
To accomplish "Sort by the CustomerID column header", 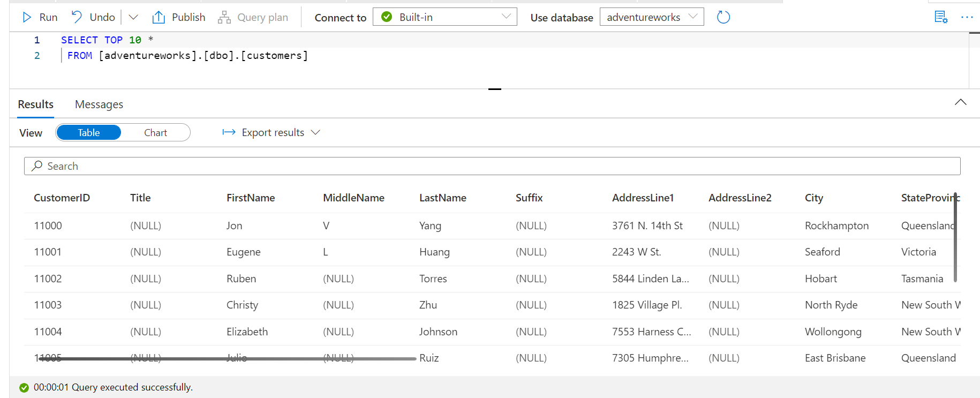I will [x=62, y=198].
